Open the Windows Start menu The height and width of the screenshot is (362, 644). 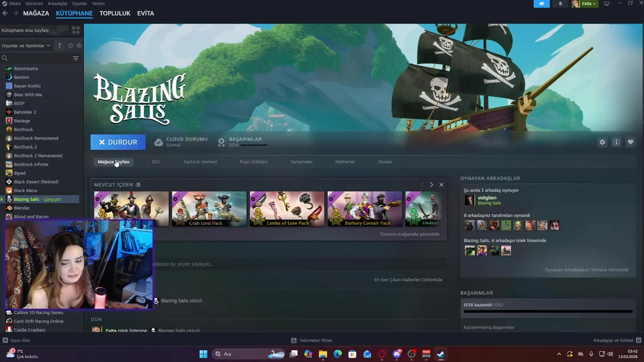[203, 354]
